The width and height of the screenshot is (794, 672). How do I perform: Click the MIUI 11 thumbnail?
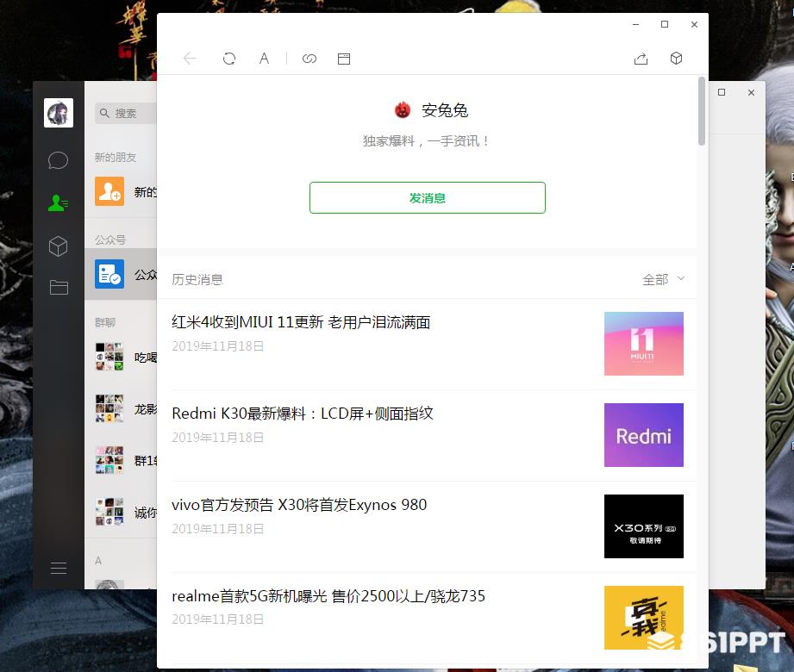[x=644, y=344]
